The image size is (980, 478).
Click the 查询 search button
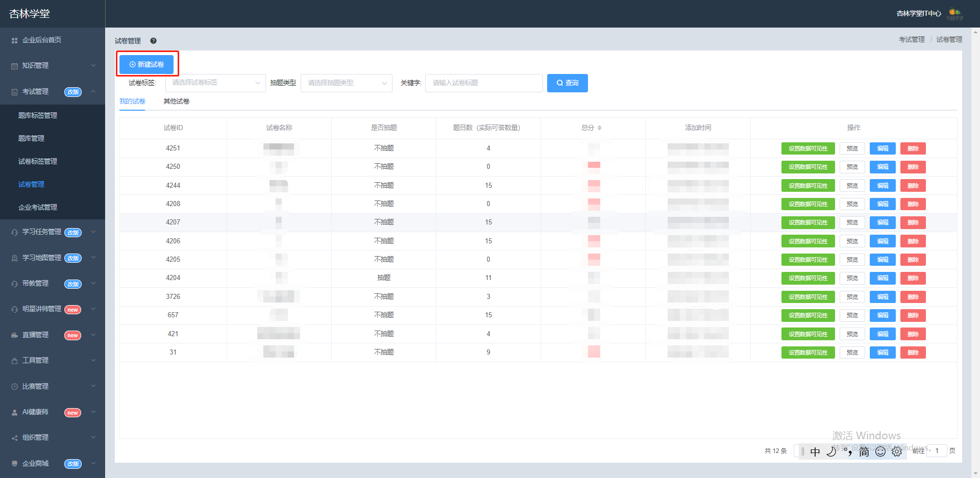[x=568, y=83]
